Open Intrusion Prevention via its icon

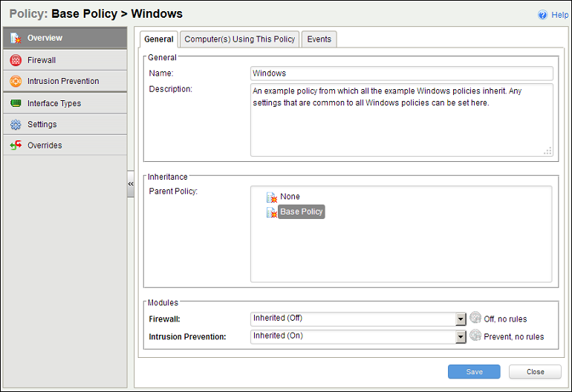(x=16, y=81)
